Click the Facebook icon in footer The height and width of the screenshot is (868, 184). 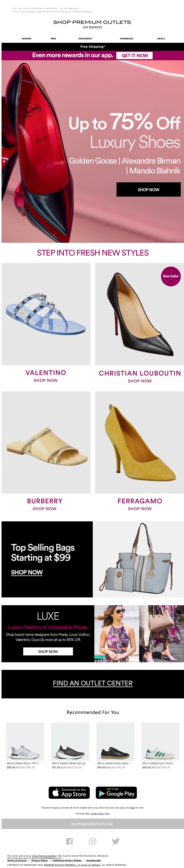[x=69, y=841]
